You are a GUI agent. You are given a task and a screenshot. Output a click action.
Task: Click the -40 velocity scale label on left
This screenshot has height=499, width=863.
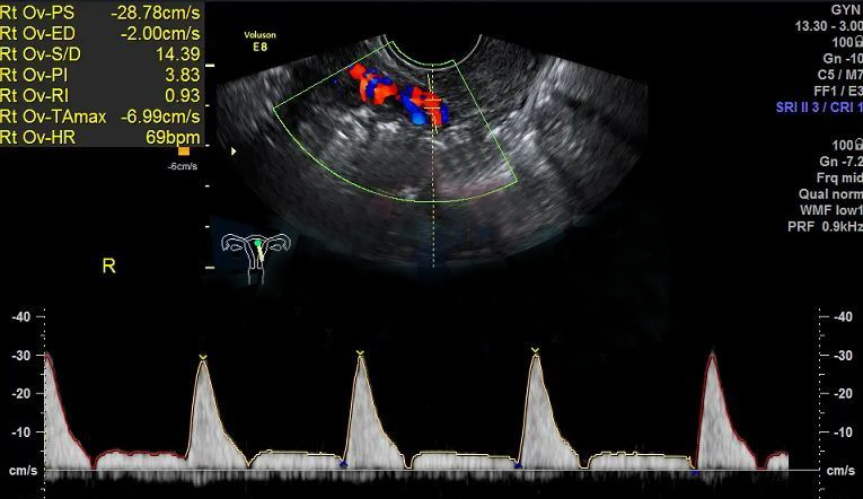[x=21, y=317]
